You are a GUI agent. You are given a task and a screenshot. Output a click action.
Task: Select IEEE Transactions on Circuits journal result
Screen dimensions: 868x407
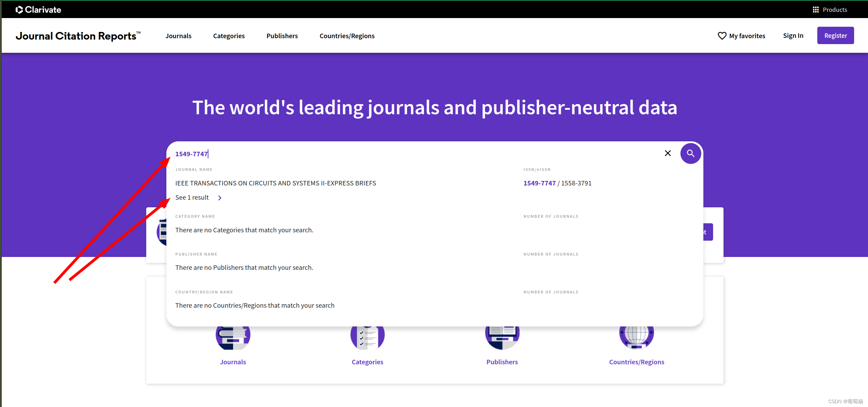tap(275, 183)
